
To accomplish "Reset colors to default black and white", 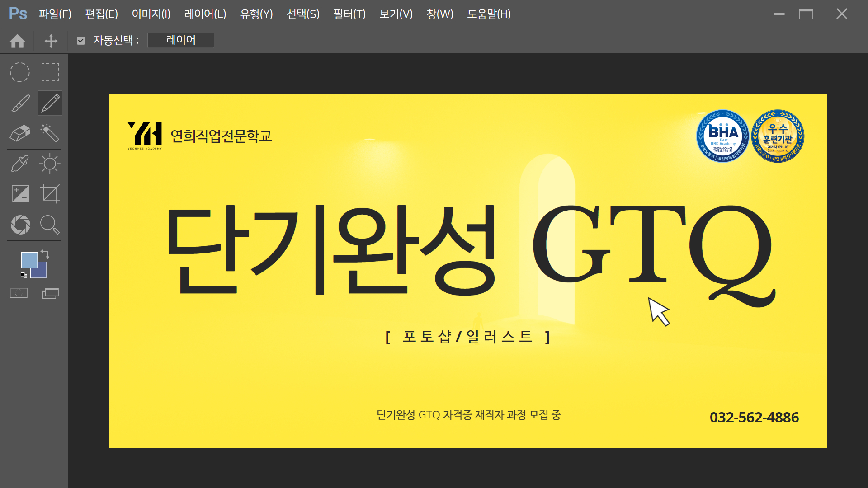I will tap(24, 275).
